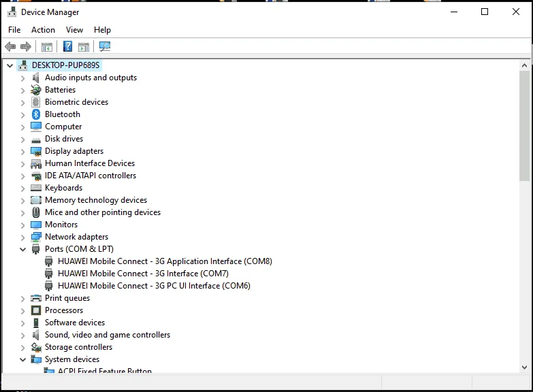Click the scrollbar up arrow

coord(524,65)
